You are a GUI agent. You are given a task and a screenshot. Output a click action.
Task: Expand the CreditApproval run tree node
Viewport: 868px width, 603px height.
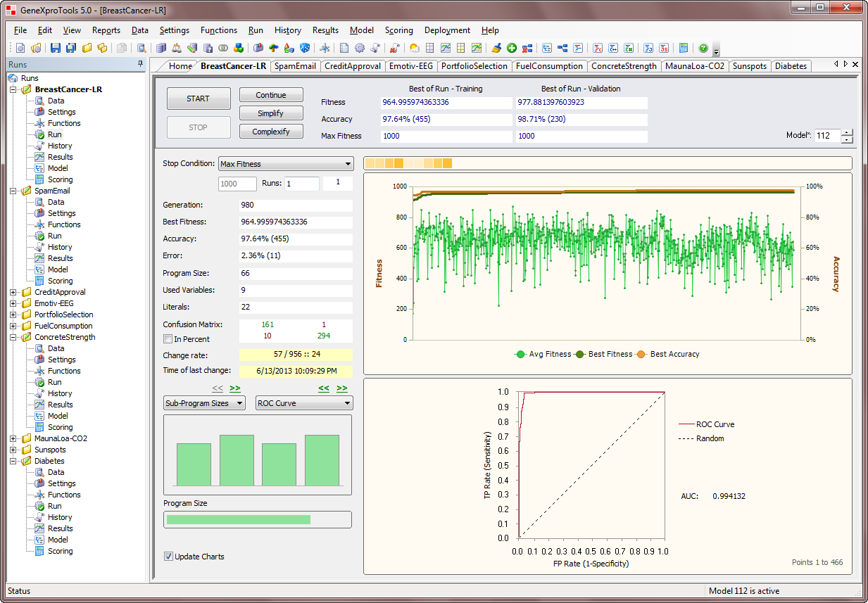click(x=13, y=292)
